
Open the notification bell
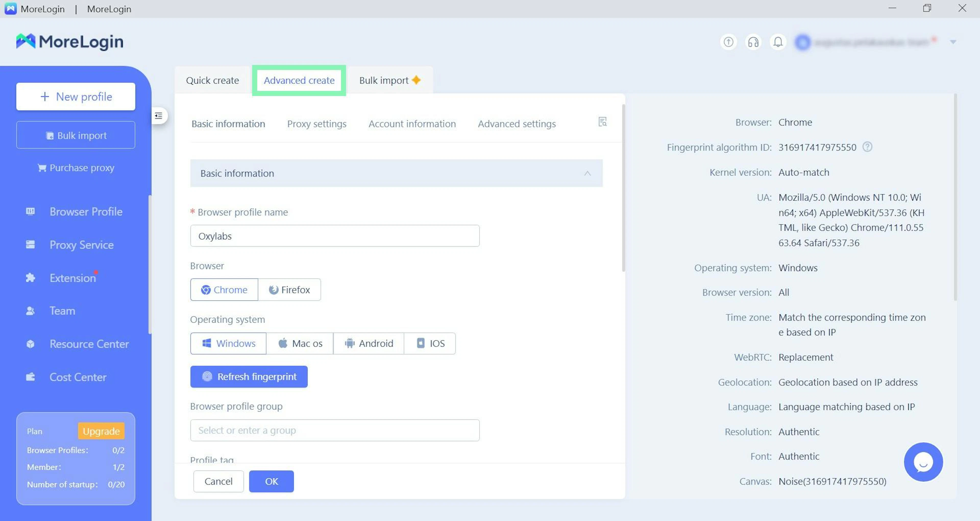(778, 42)
